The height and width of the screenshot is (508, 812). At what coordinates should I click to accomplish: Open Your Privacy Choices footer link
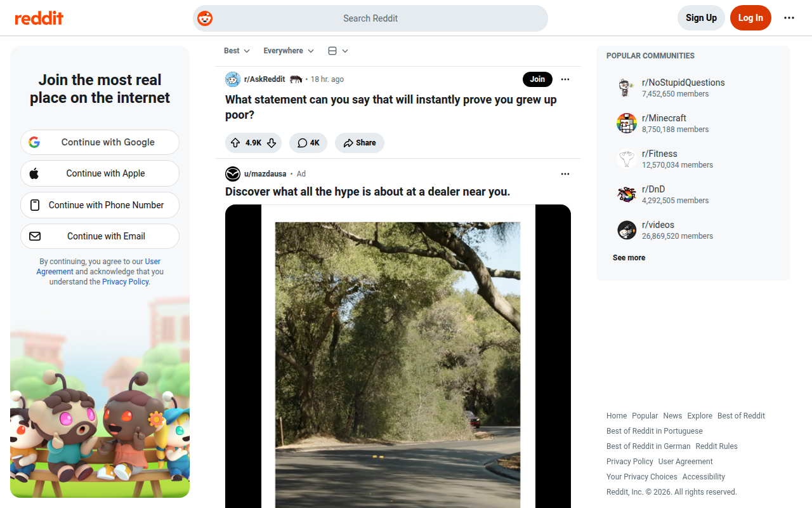click(x=642, y=477)
